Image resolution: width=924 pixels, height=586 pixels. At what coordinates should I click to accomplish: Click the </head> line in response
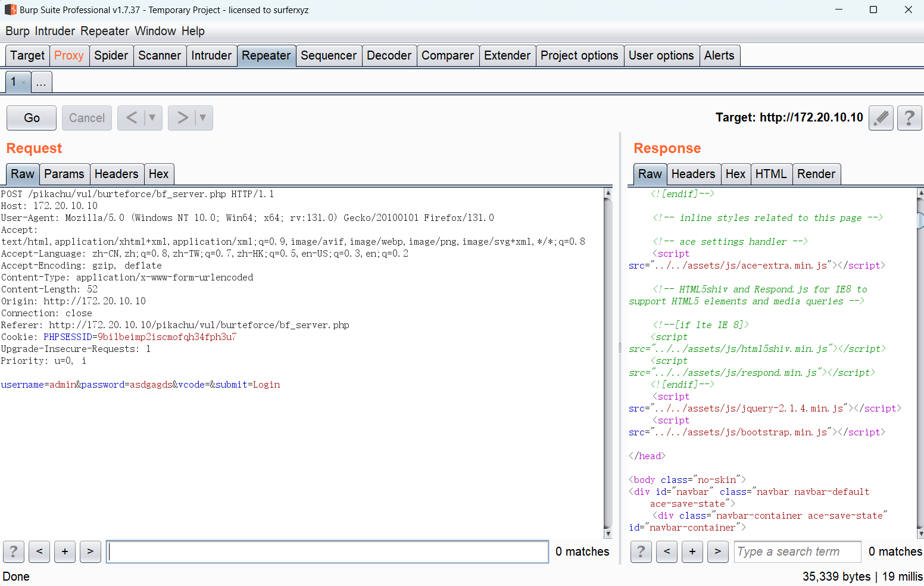click(x=647, y=456)
